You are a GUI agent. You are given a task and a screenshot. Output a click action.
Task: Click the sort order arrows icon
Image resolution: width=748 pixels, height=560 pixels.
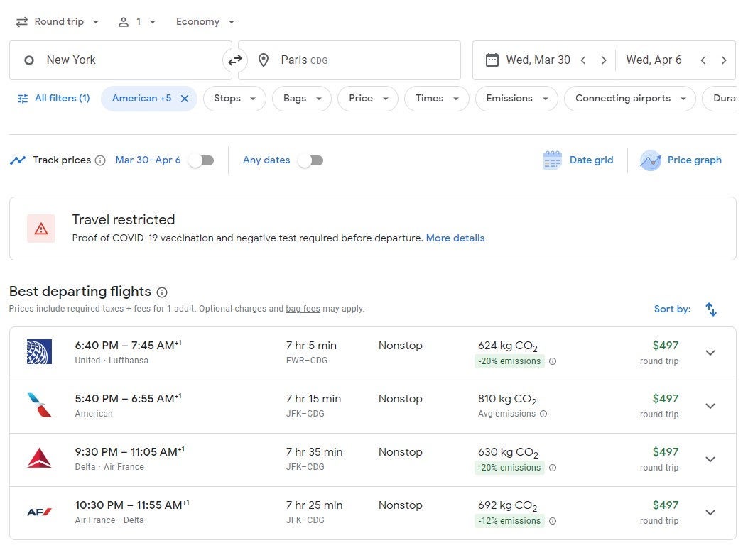point(711,309)
